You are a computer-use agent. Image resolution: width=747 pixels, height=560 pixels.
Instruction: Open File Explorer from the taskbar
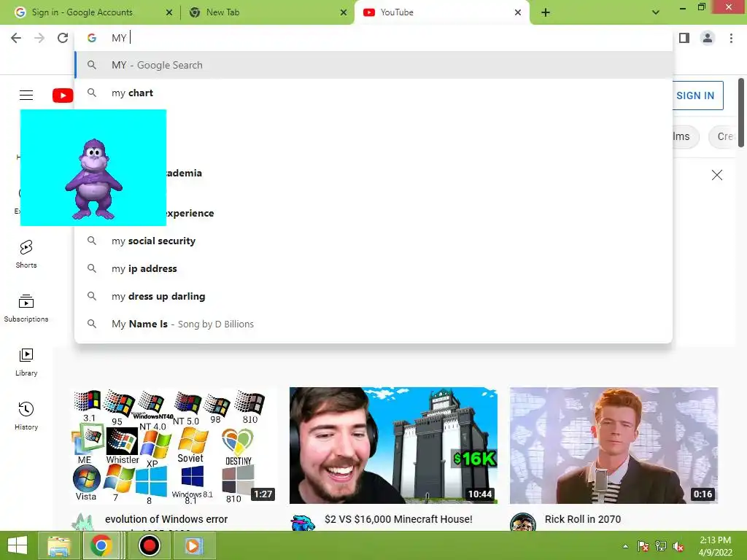[x=58, y=545]
